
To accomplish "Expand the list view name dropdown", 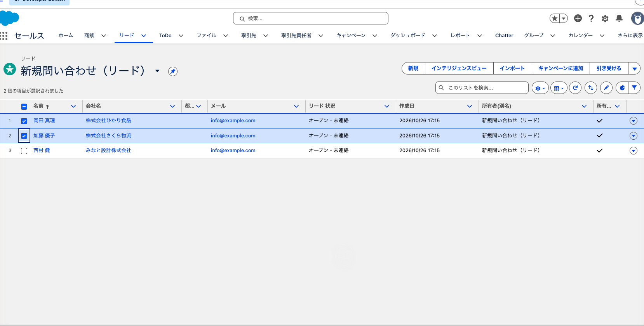I will pos(157,71).
